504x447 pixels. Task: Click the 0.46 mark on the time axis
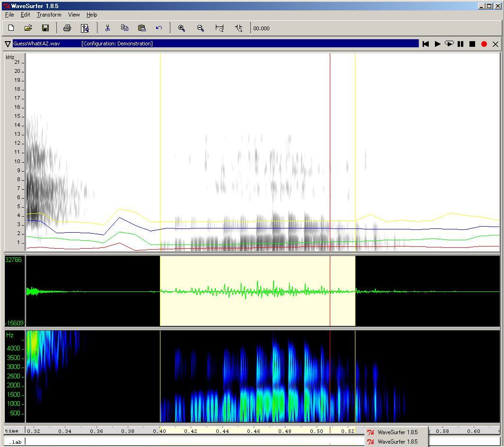pyautogui.click(x=254, y=431)
